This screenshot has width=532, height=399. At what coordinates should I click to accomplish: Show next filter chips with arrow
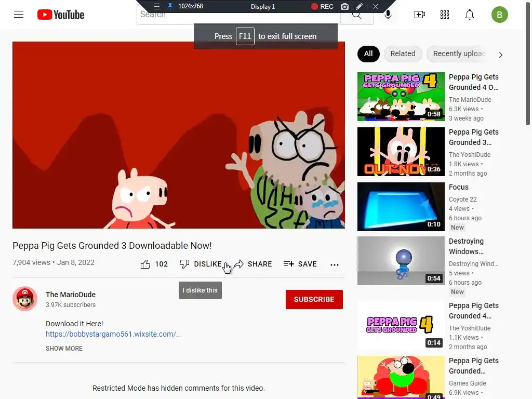[500, 55]
